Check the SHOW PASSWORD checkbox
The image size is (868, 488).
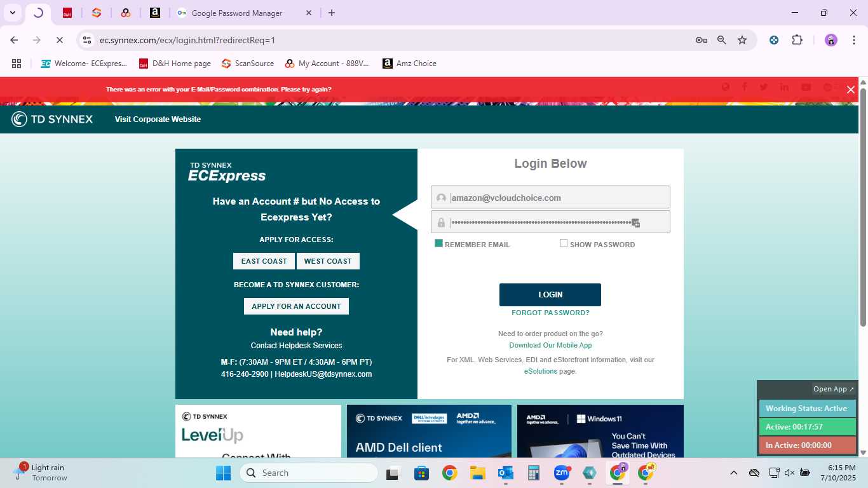pos(564,243)
